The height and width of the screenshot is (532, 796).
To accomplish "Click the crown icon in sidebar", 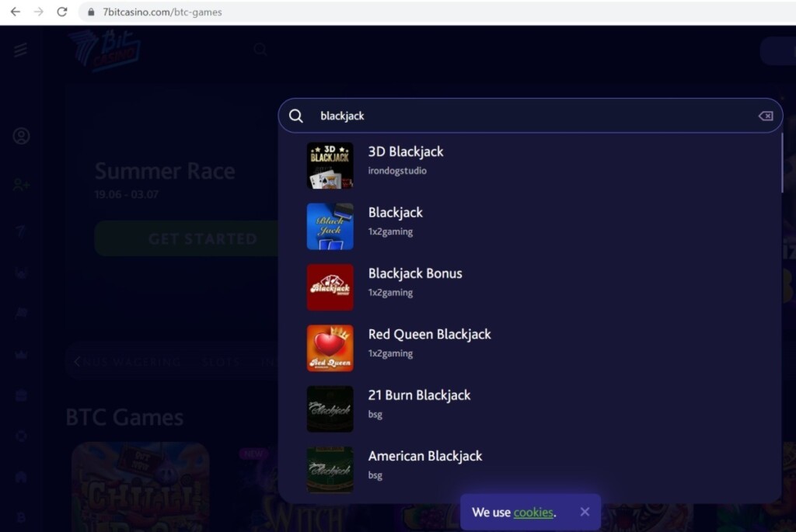I will tap(21, 354).
